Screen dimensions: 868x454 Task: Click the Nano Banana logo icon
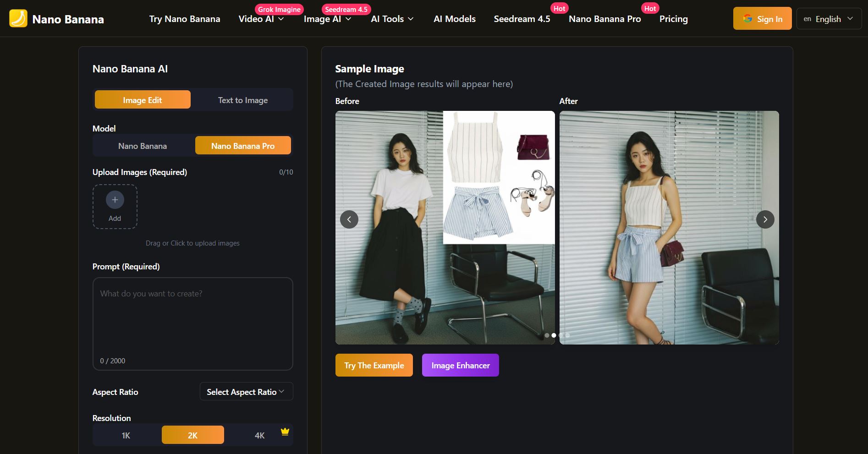(x=18, y=19)
